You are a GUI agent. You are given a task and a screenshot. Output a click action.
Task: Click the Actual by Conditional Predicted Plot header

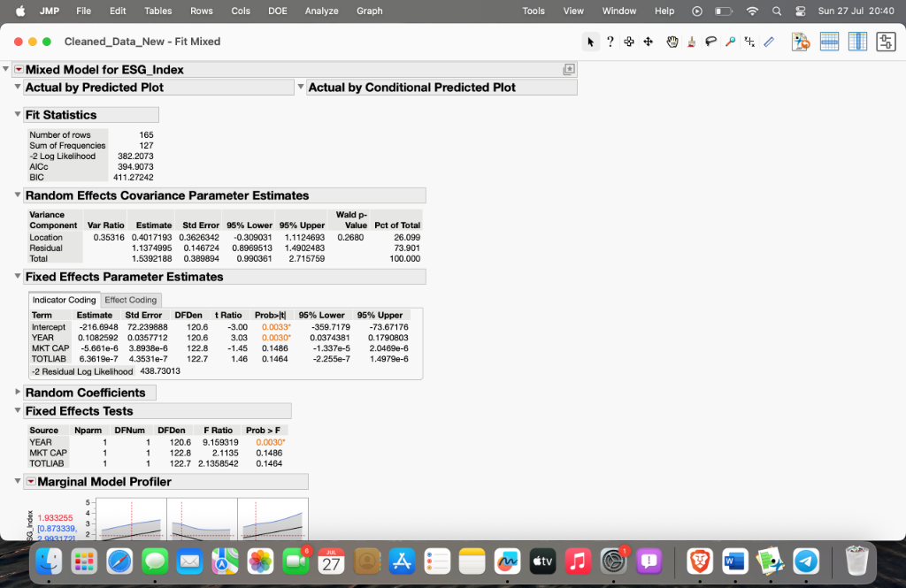[411, 88]
